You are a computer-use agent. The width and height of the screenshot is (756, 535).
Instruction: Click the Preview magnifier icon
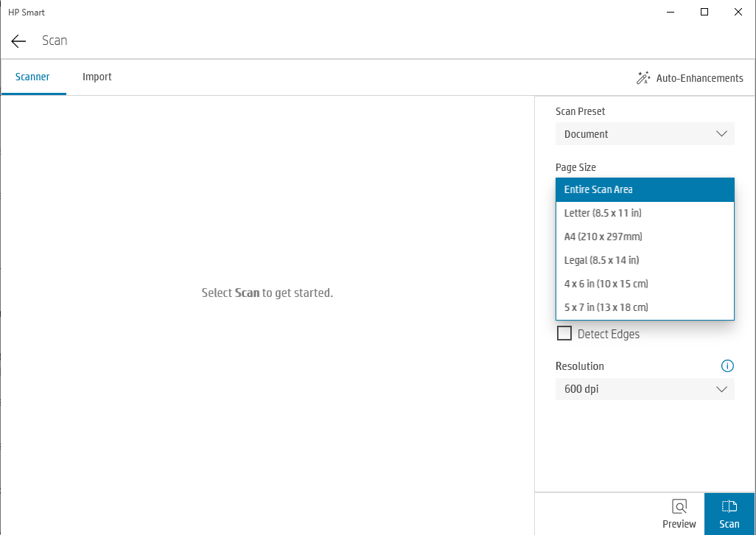click(x=679, y=506)
